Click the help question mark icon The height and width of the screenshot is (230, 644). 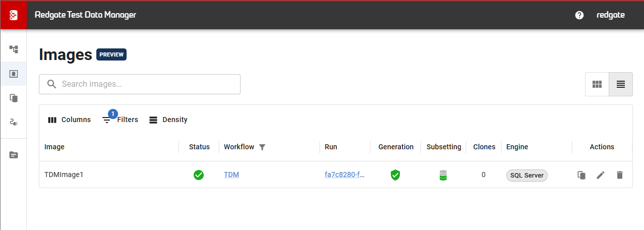point(579,15)
